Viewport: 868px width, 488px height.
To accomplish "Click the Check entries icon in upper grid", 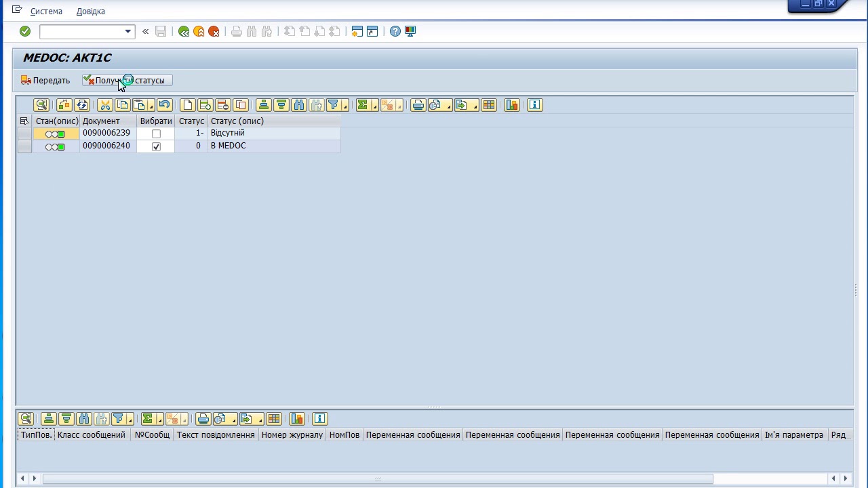I will pos(64,105).
